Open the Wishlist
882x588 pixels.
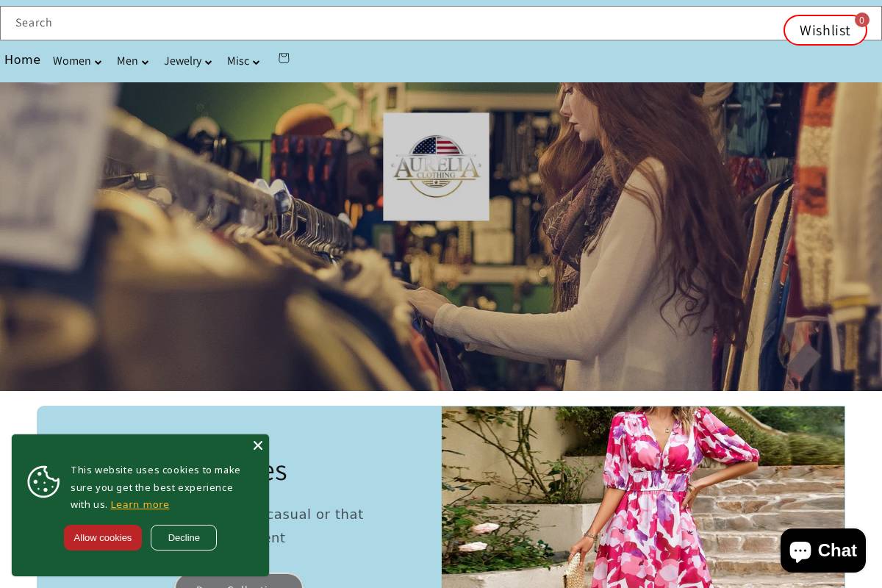(825, 30)
